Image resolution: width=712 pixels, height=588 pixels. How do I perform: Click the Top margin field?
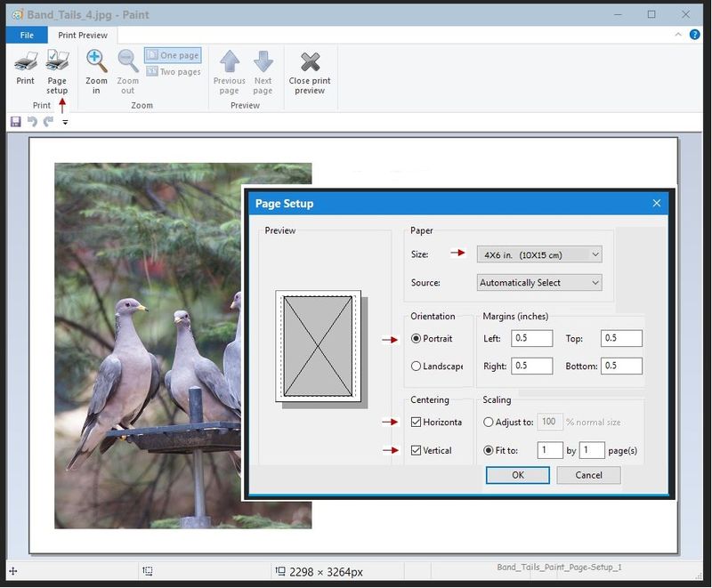[x=621, y=338]
